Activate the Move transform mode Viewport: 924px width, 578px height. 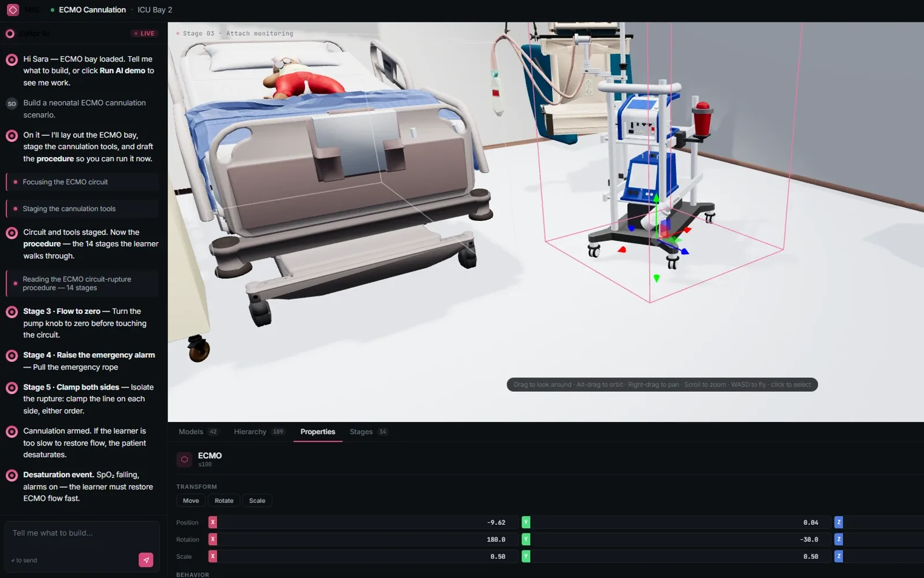click(191, 501)
